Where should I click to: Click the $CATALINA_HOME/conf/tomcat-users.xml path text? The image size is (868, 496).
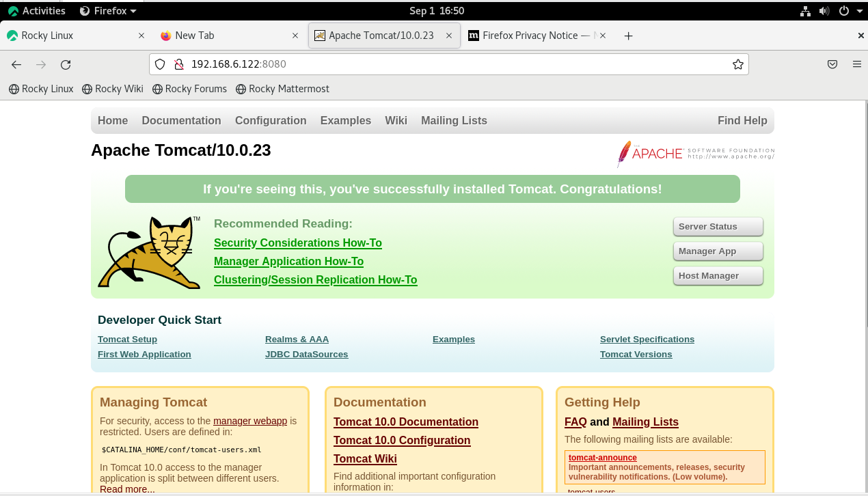[x=181, y=450]
